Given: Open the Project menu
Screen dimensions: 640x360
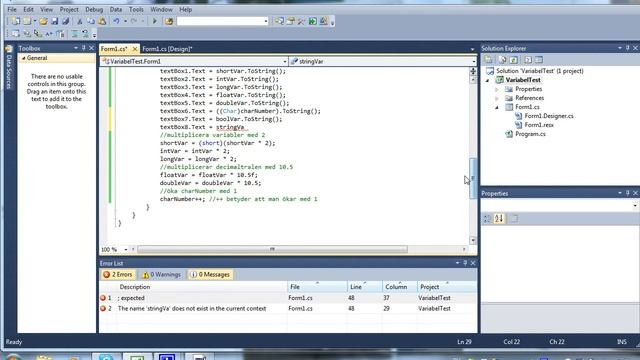Looking at the screenshot, I should [x=69, y=9].
